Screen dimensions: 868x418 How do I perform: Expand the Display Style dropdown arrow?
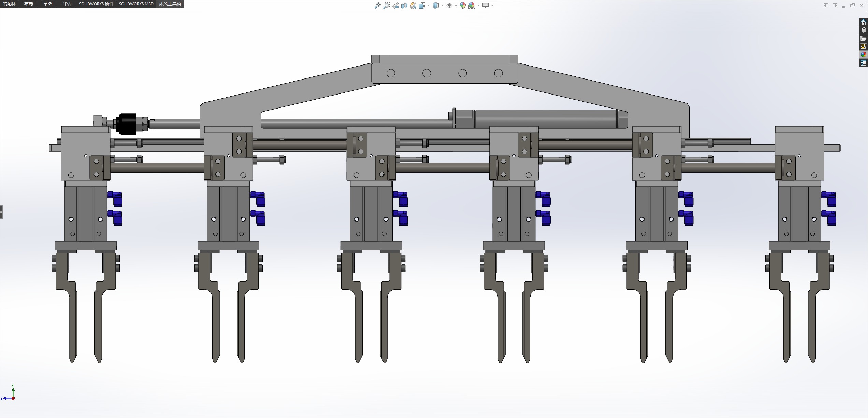pos(442,6)
